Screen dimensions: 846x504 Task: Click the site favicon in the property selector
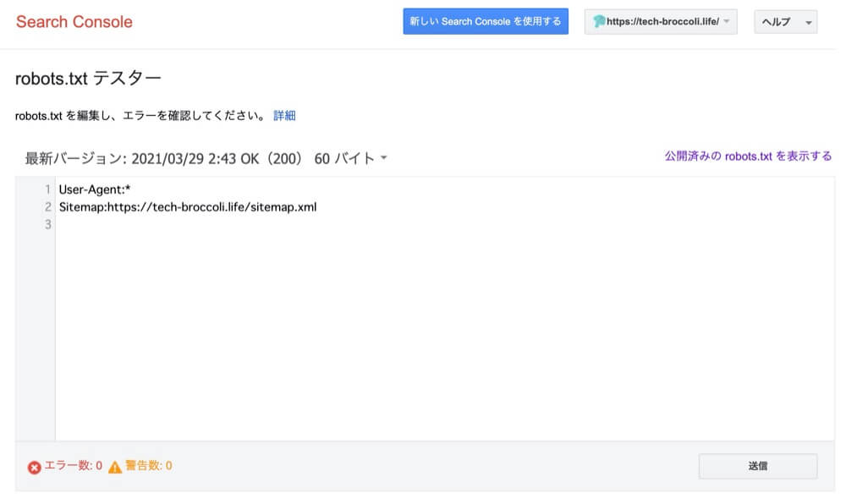[x=597, y=21]
